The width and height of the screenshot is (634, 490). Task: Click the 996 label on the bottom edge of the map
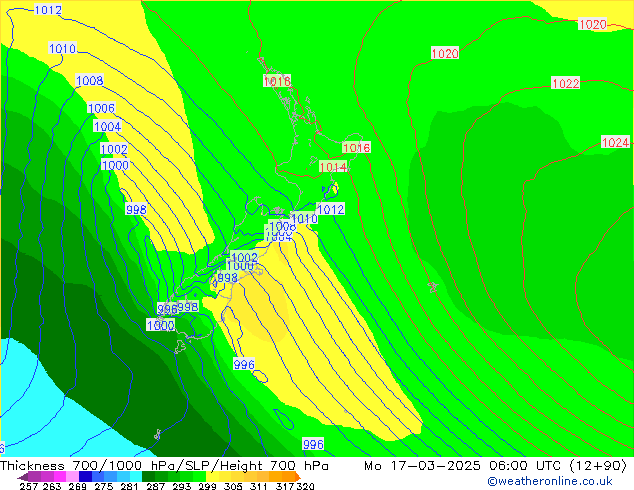[x=313, y=444]
